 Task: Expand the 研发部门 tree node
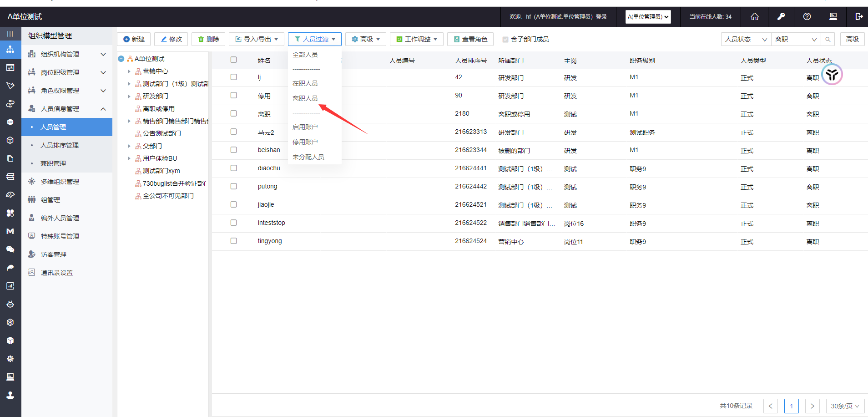tap(129, 97)
